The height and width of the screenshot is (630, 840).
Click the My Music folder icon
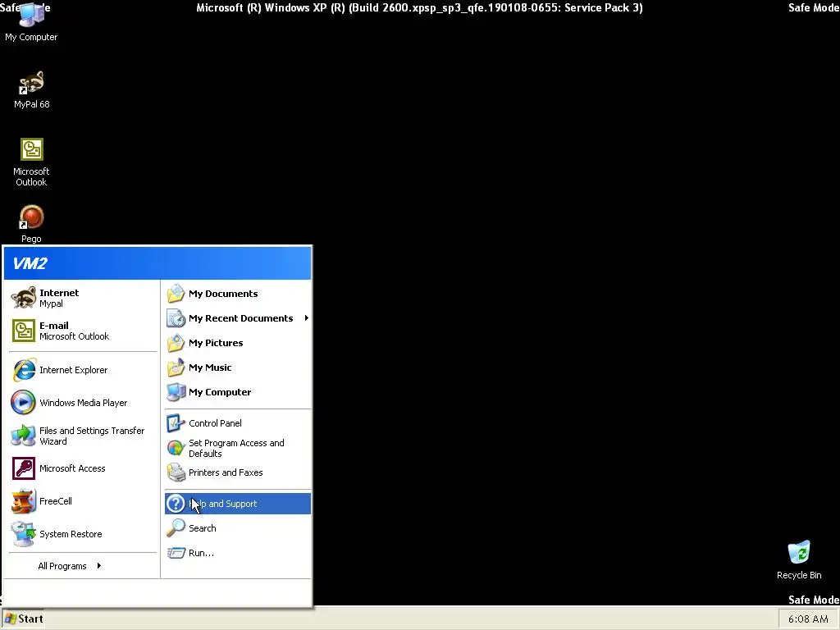(176, 367)
